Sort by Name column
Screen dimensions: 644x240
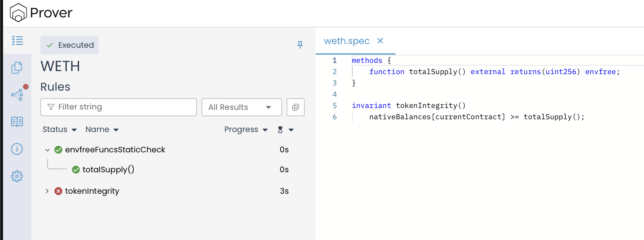(102, 129)
